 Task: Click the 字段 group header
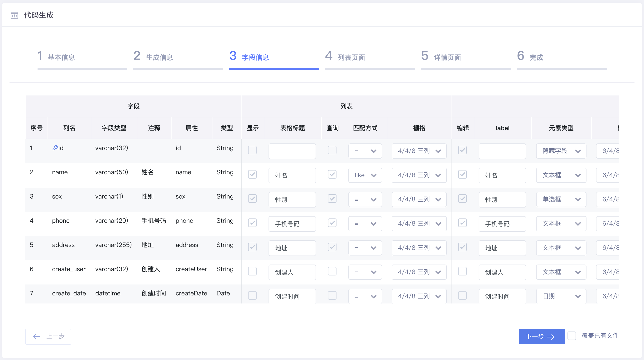tap(133, 106)
